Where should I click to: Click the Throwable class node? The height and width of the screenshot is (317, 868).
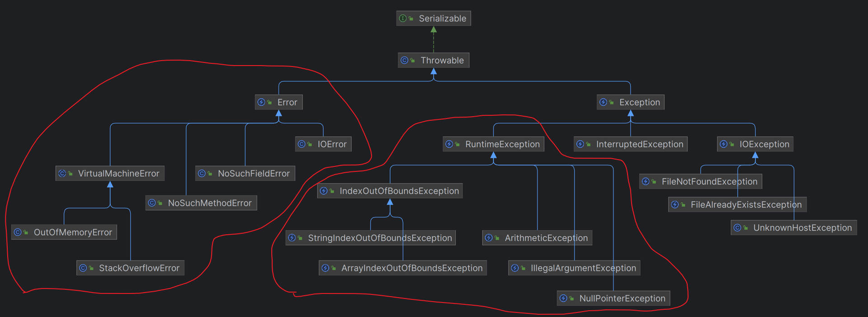tap(434, 60)
